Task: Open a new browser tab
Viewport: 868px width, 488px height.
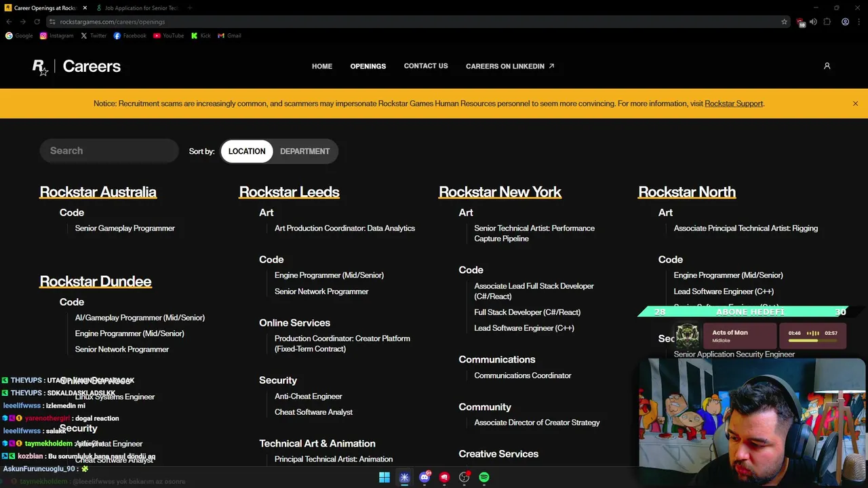Action: (190, 8)
